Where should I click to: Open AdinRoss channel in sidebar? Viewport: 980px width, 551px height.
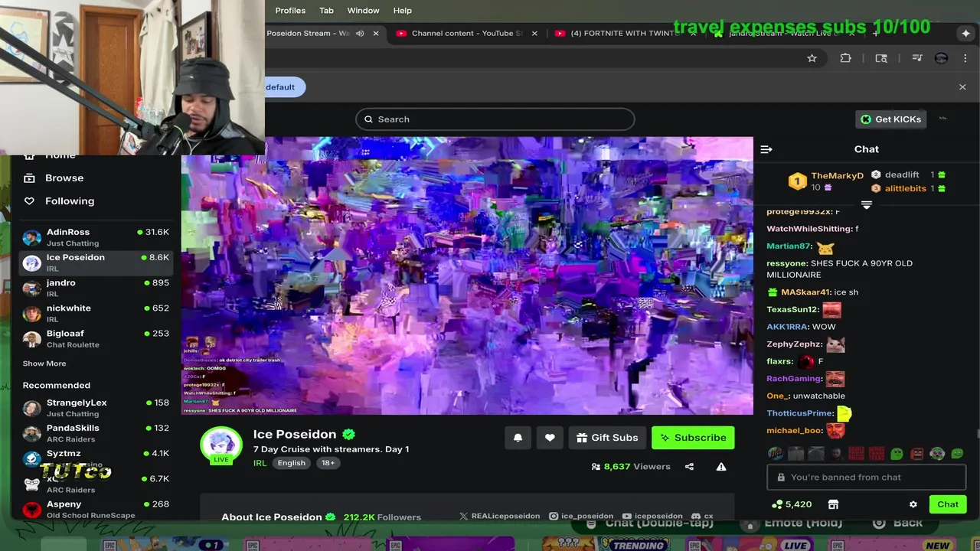point(96,237)
